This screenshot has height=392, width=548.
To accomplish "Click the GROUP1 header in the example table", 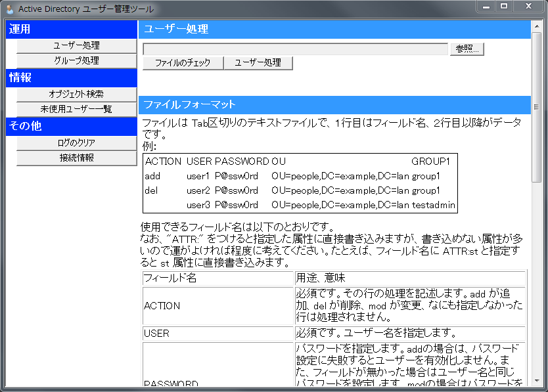I will coord(430,162).
